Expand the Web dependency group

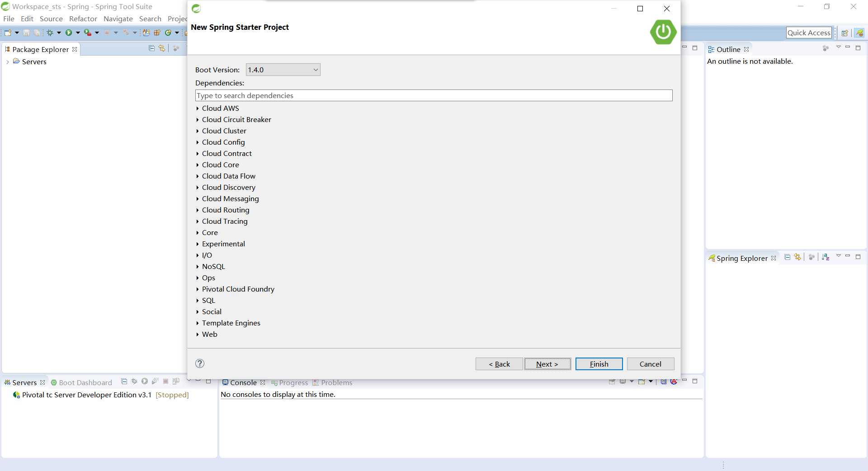click(x=198, y=334)
